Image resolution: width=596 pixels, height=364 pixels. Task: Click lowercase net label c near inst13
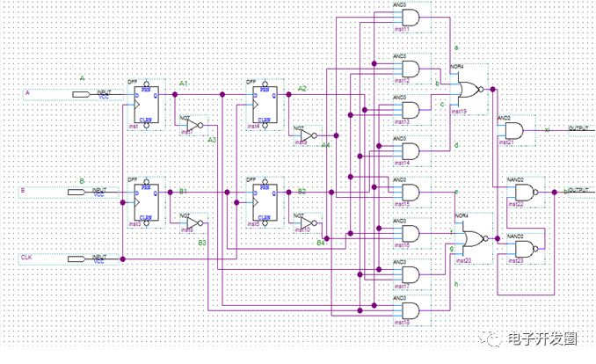442,104
